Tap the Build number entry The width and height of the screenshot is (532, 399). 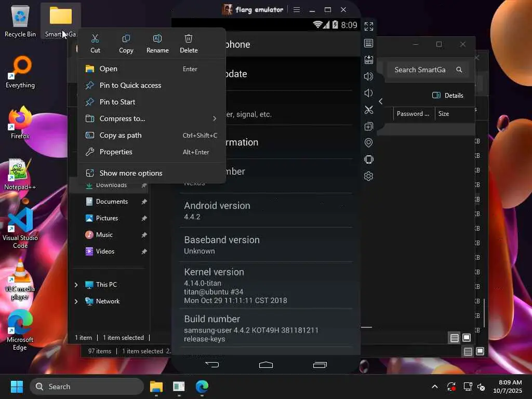[266, 328]
